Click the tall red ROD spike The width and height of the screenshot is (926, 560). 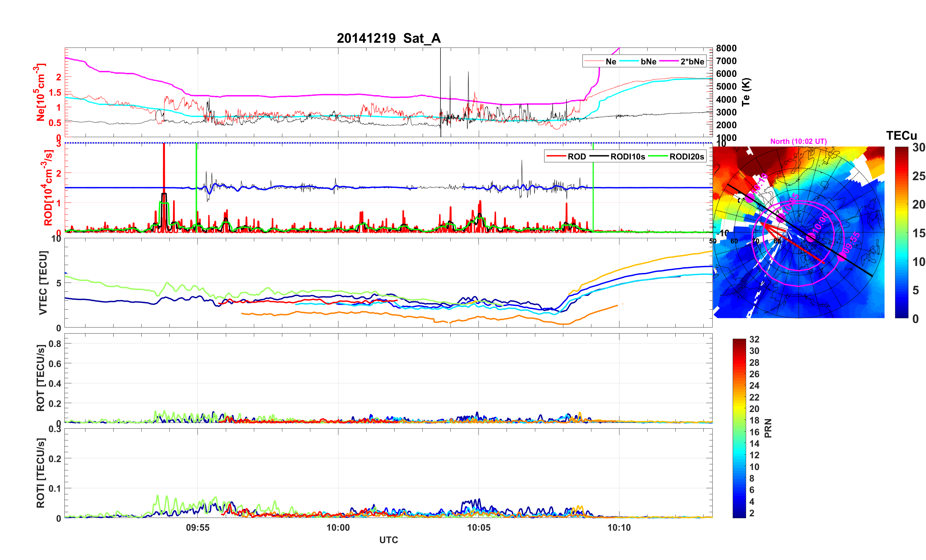pyautogui.click(x=164, y=169)
